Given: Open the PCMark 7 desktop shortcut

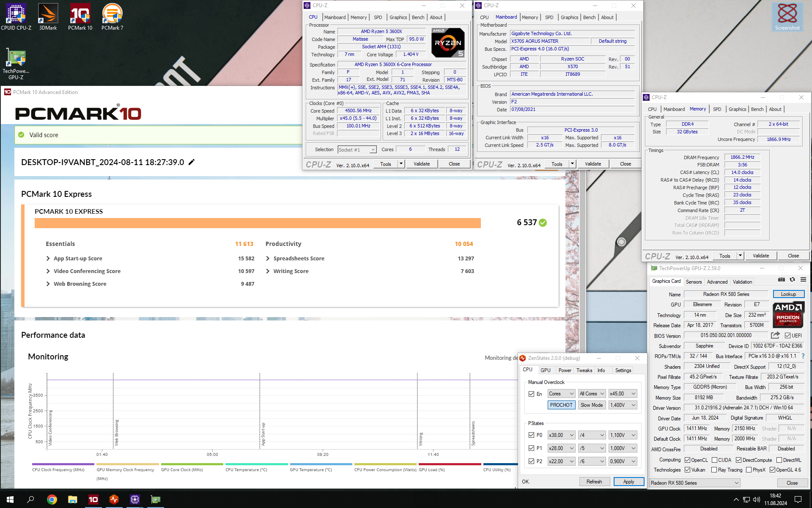Looking at the screenshot, I should [112, 17].
